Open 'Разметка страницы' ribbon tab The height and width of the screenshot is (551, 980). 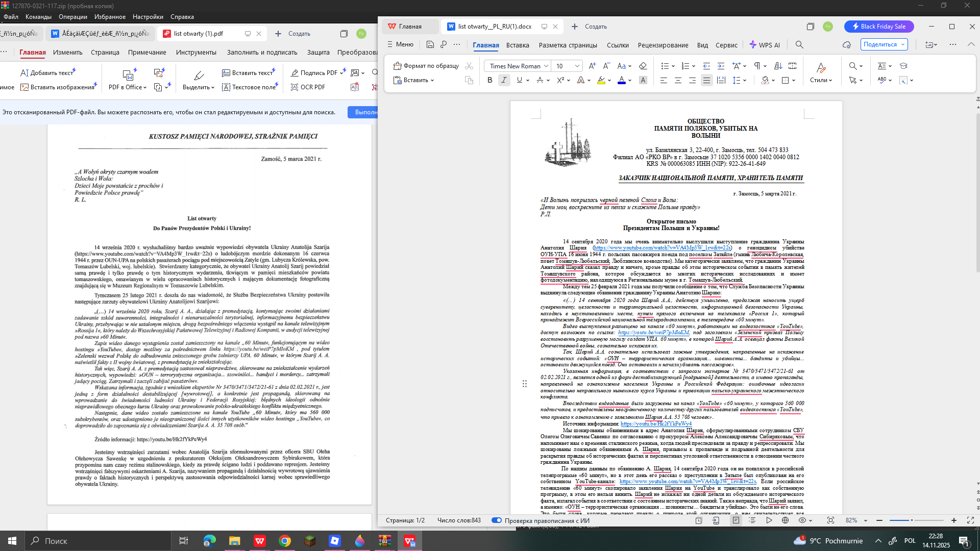[x=568, y=45]
